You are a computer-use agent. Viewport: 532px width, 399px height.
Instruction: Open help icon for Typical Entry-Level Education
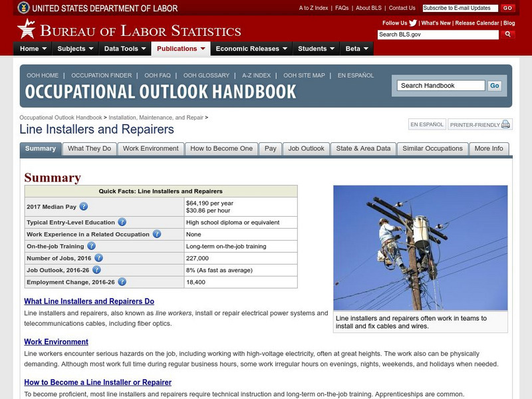pos(122,222)
